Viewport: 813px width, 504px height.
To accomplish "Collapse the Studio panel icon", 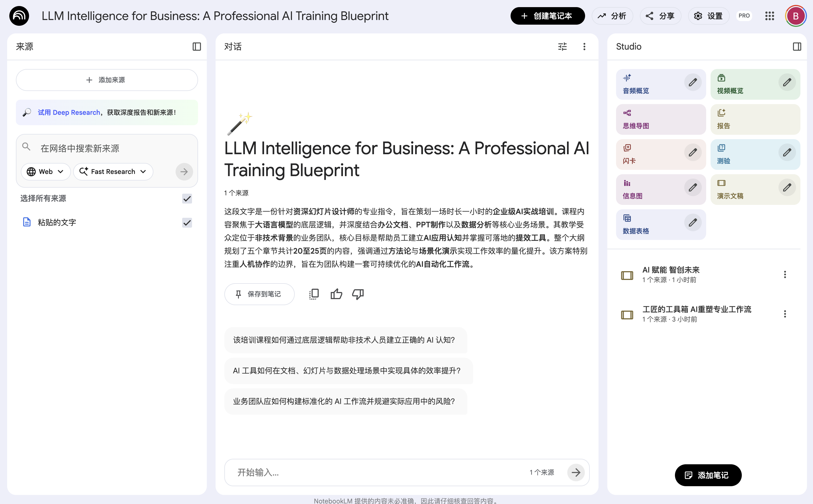I will coord(797,47).
